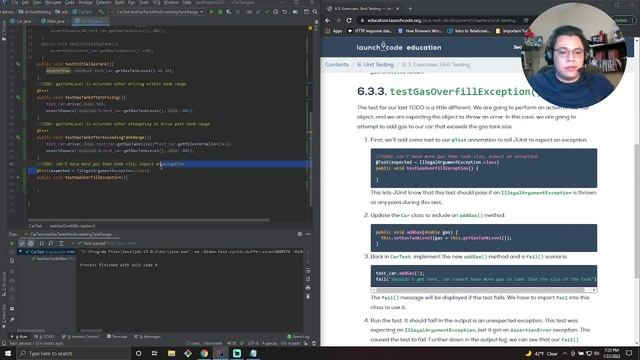
Task: Open the Navigate menu
Action: tap(53, 2)
